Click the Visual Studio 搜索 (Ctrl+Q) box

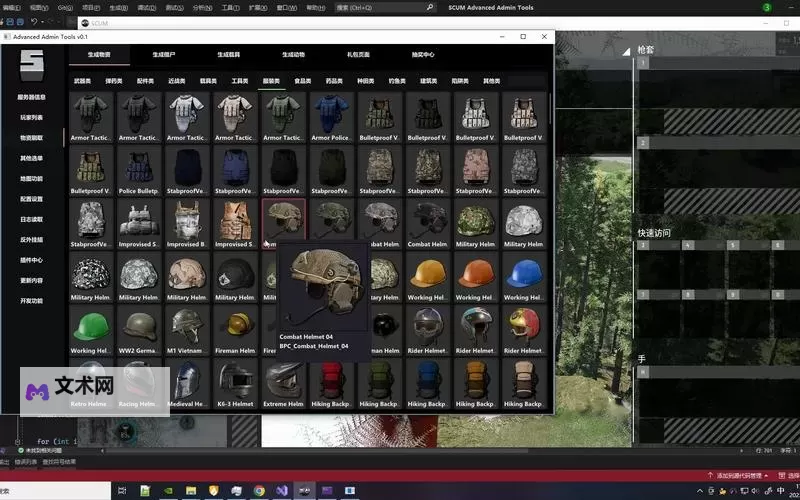380,7
